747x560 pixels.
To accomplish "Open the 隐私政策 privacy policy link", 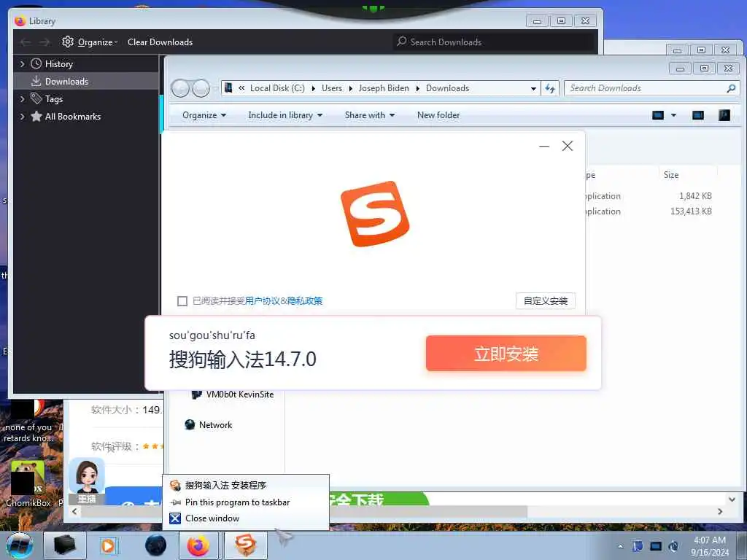I will pos(305,301).
